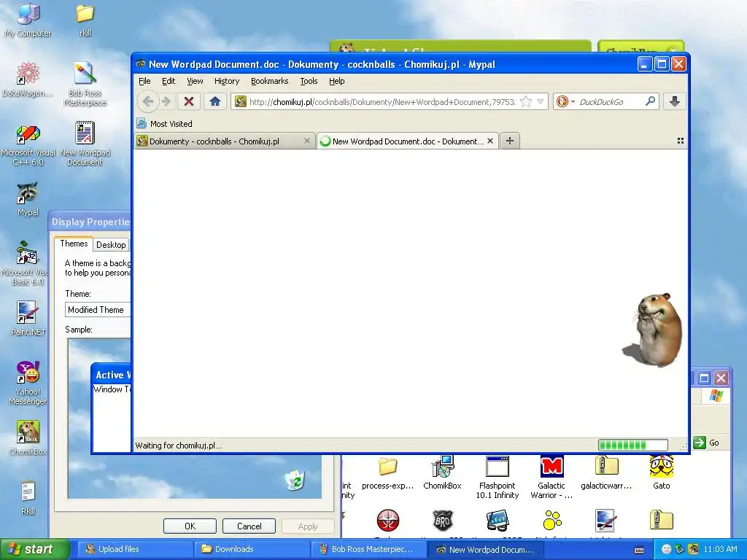
Task: Open the Bookmarks menu
Action: pos(270,81)
